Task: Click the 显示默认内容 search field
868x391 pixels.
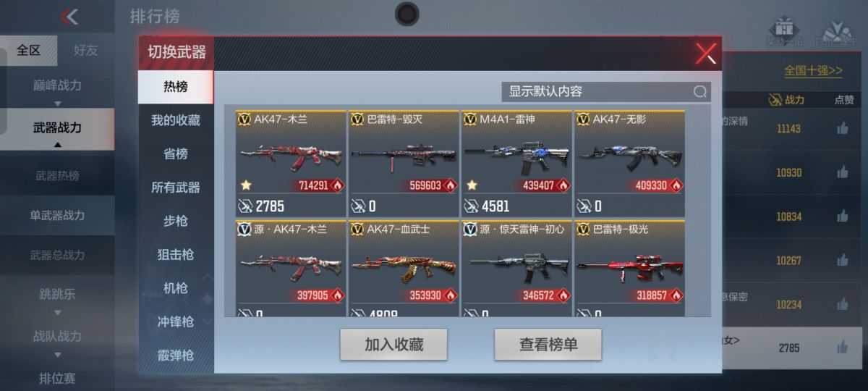Action: (x=606, y=92)
